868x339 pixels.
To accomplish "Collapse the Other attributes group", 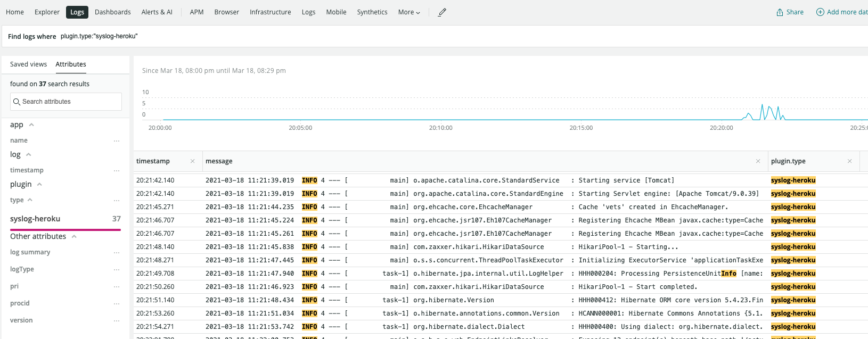I will pyautogui.click(x=74, y=236).
